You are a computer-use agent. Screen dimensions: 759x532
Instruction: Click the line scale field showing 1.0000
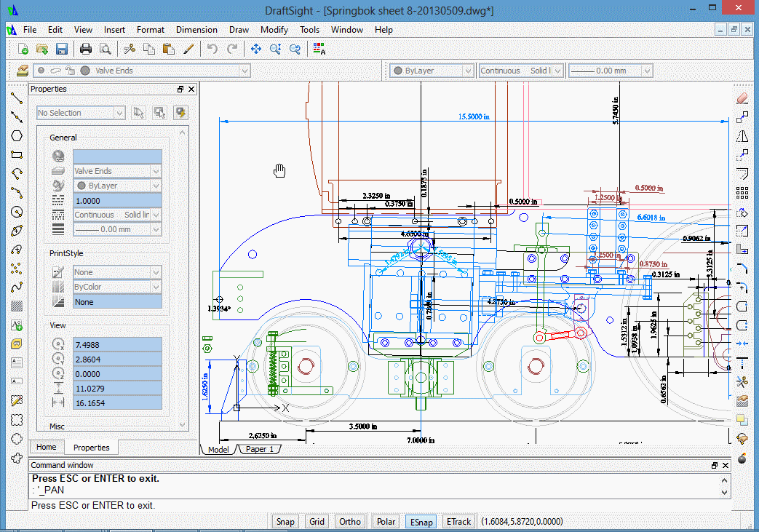click(x=117, y=200)
